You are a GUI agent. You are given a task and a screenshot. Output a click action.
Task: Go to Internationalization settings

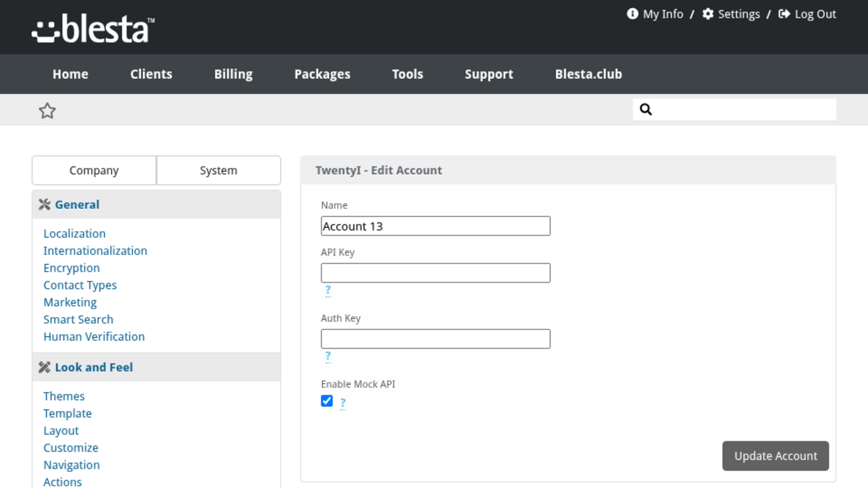pos(95,251)
